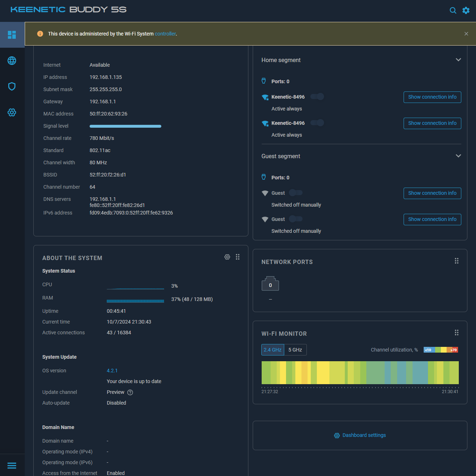Click the Wi-Fi Monitor drag handle icon
Screen dimensions: 476x476
(x=457, y=333)
